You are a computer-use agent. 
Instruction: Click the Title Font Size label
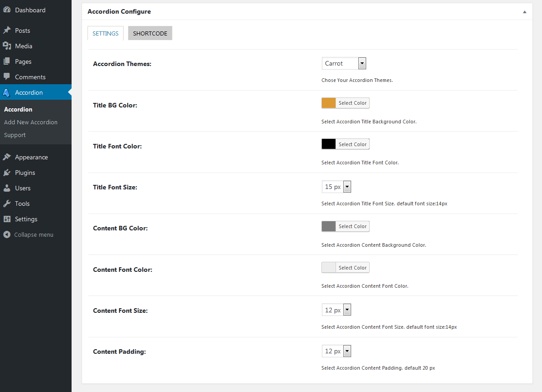[x=115, y=187]
